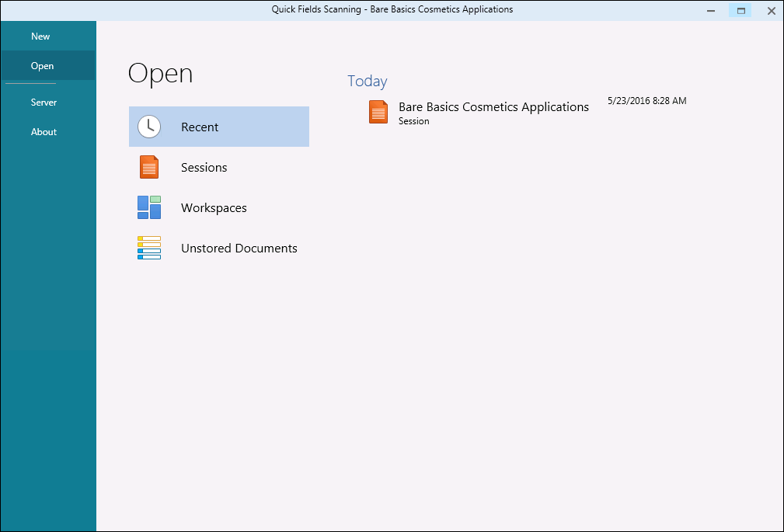Select the Recent list label
784x532 pixels.
(x=200, y=127)
